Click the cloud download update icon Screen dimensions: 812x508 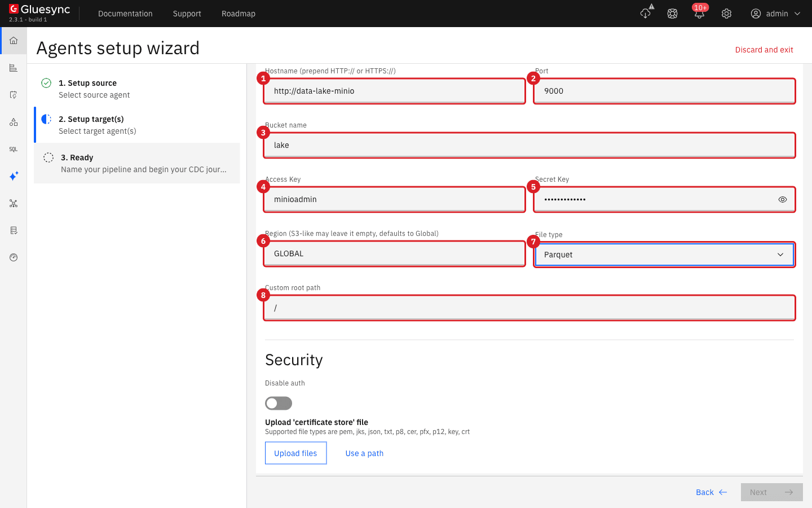pos(646,13)
